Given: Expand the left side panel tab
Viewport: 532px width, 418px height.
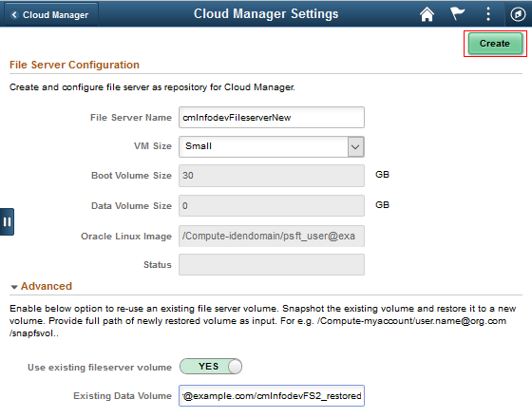Looking at the screenshot, I should (x=7, y=222).
